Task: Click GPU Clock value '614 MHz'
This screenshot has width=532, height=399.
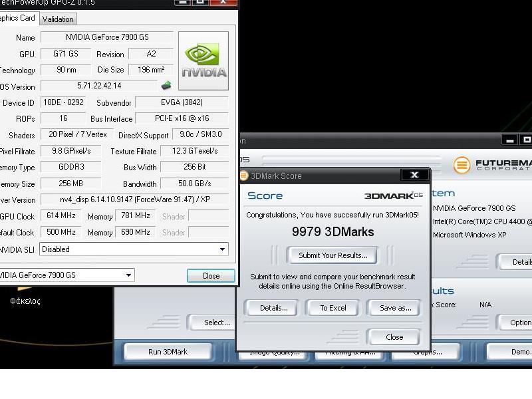Action: click(x=61, y=215)
